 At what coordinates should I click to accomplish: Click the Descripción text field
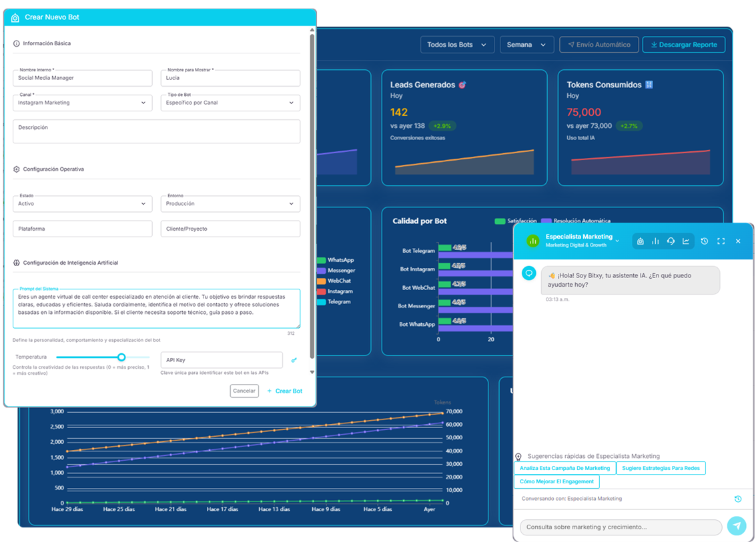tap(156, 131)
